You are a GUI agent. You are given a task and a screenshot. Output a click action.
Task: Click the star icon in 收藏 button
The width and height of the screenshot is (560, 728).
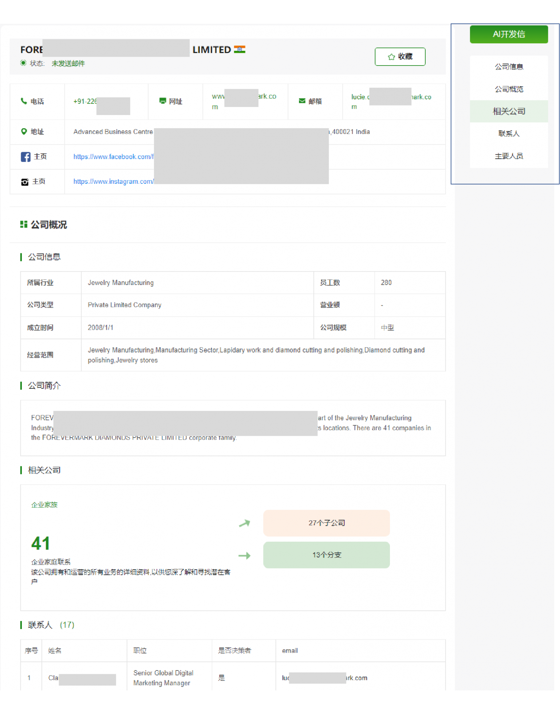point(391,57)
